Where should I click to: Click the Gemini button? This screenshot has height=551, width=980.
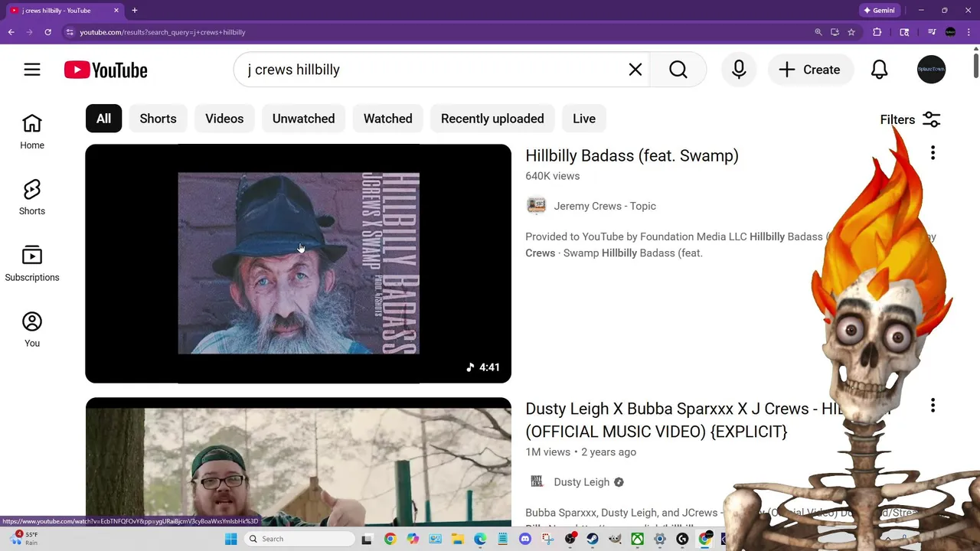(879, 11)
